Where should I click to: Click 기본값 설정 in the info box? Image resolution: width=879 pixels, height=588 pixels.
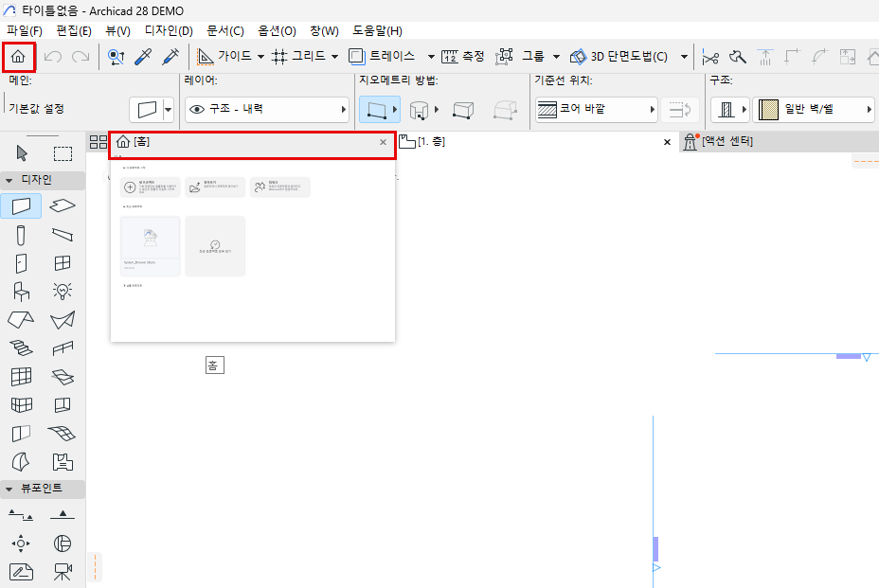click(x=38, y=108)
